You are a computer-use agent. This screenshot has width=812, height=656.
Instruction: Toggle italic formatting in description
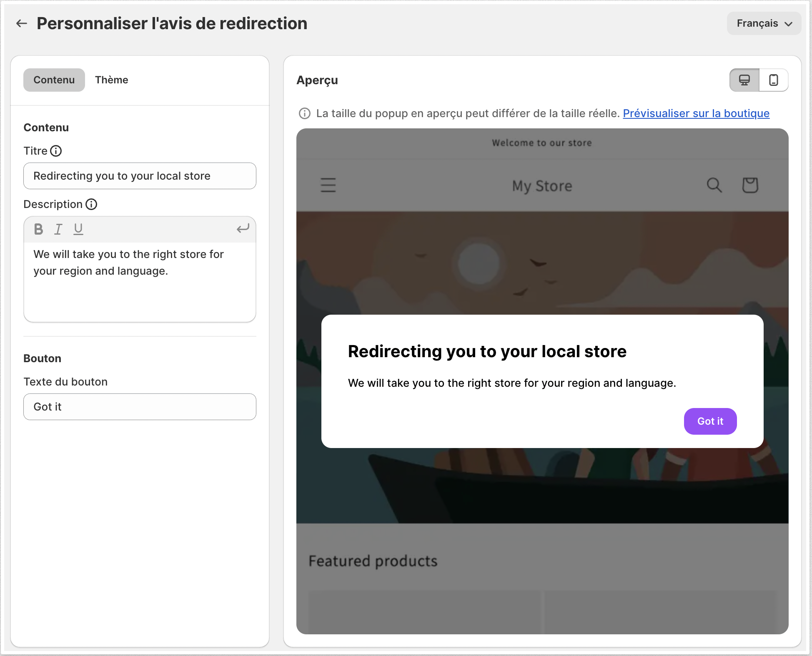click(x=58, y=229)
